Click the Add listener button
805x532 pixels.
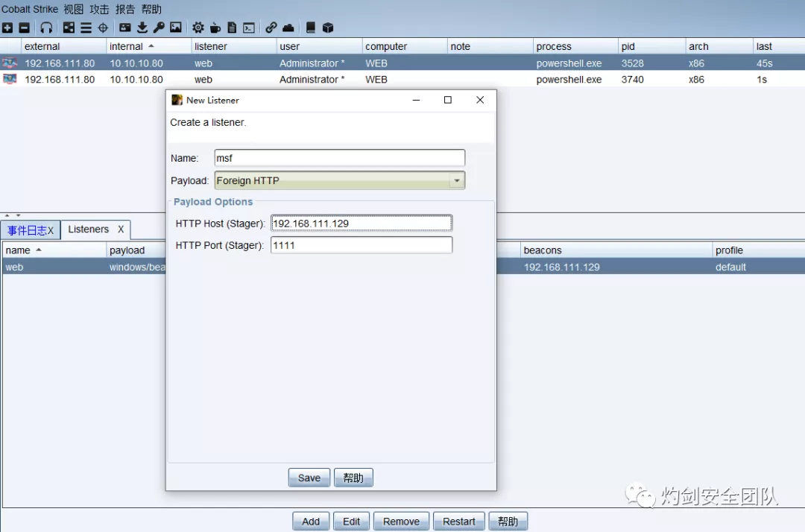tap(311, 522)
